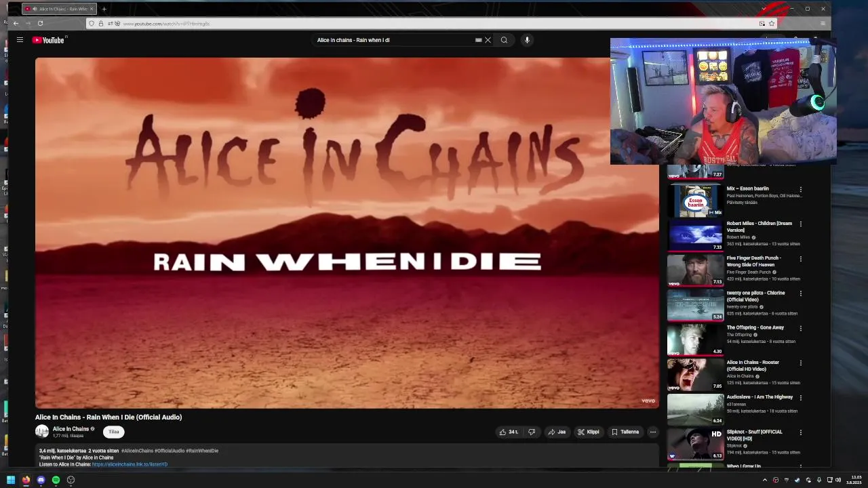Show hidden system tray icons
The image size is (868, 488).
click(765, 480)
